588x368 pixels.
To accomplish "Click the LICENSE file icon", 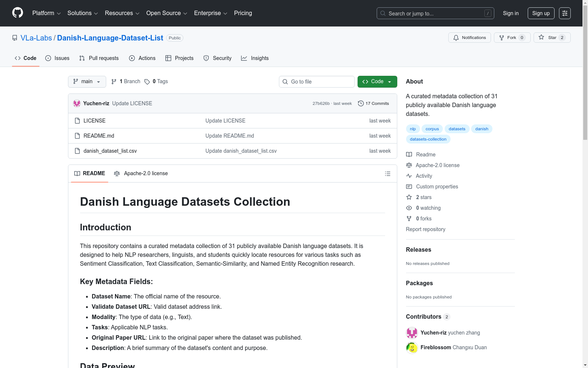I will coord(77,121).
